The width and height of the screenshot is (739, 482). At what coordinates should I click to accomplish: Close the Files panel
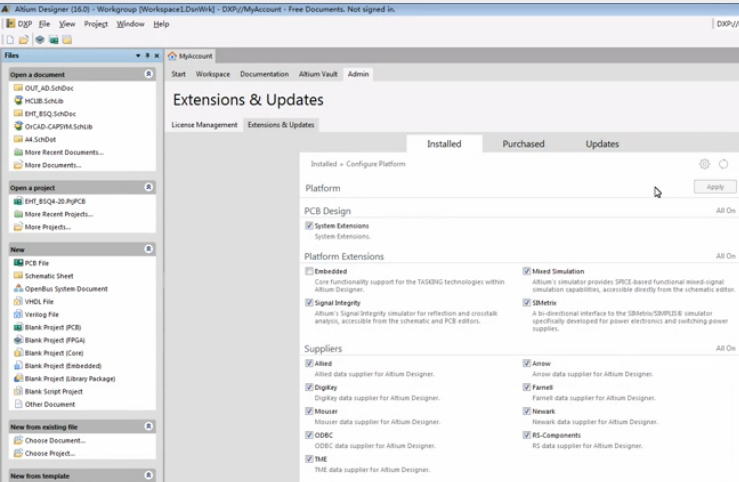[156, 56]
